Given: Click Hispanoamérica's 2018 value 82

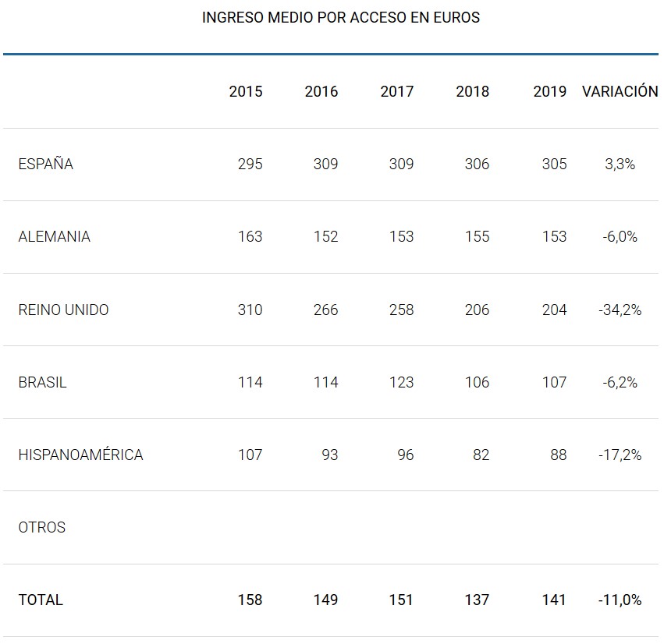Looking at the screenshot, I should tap(481, 455).
